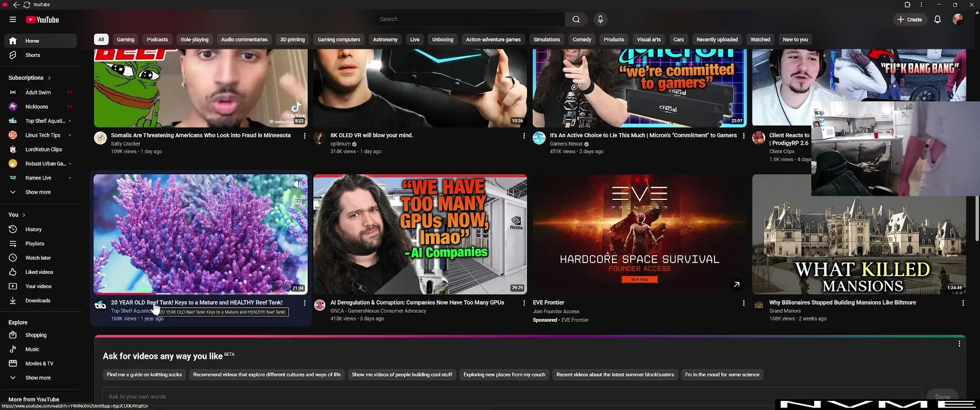This screenshot has width=980, height=410.
Task: Open History in the sidebar
Action: click(40, 229)
